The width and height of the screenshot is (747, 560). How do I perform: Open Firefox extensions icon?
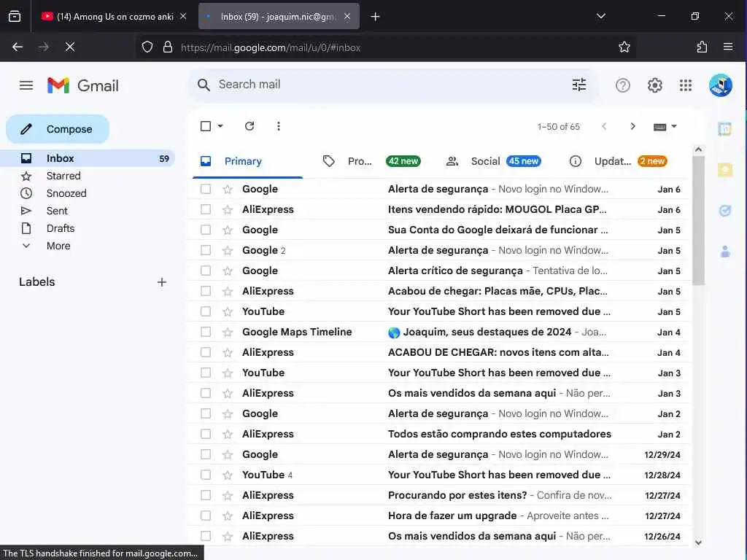point(702,47)
